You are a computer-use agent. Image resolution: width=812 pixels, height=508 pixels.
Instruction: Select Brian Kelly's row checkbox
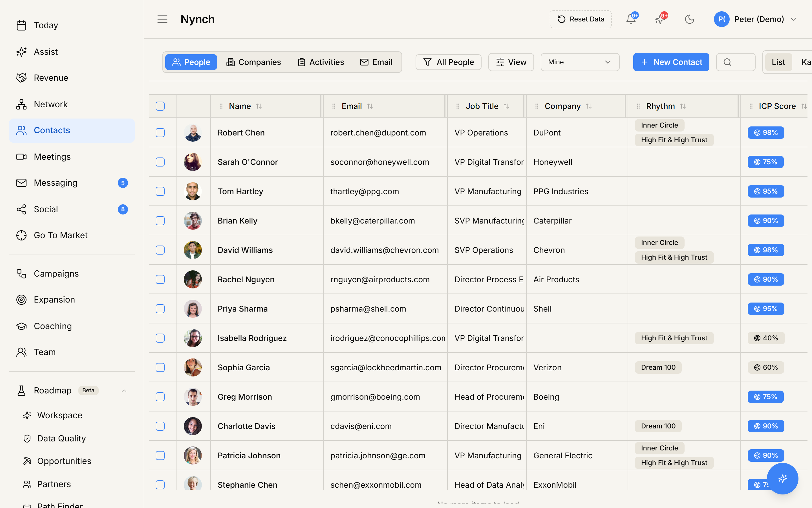(x=160, y=221)
